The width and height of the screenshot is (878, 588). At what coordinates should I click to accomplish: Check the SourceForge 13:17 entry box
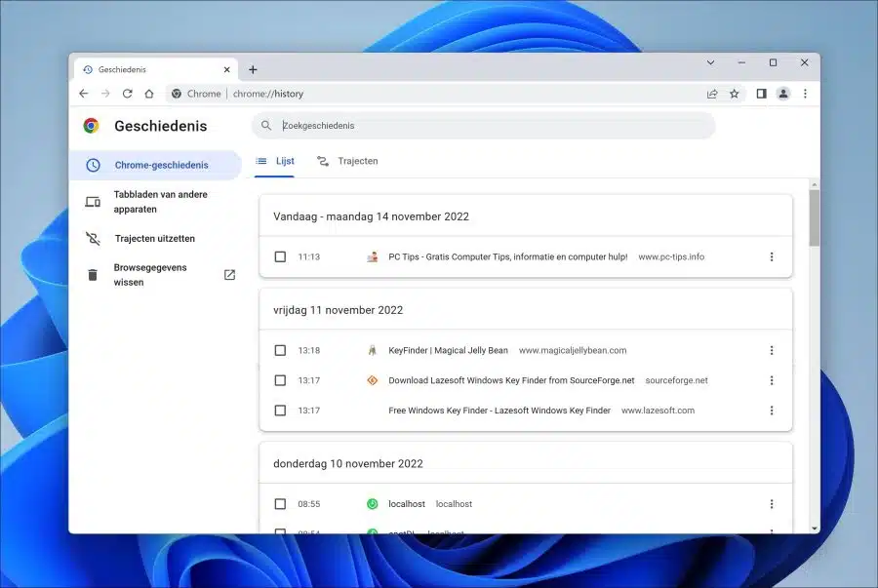[x=280, y=380]
